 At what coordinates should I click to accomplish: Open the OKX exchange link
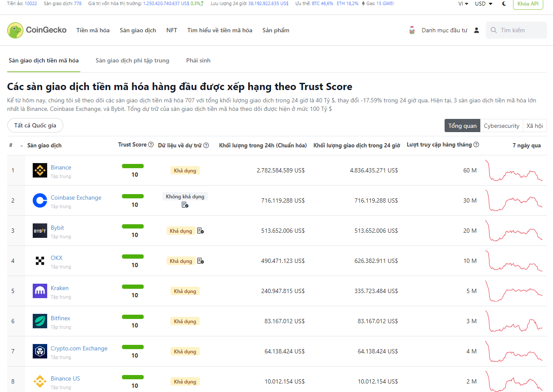coord(57,258)
